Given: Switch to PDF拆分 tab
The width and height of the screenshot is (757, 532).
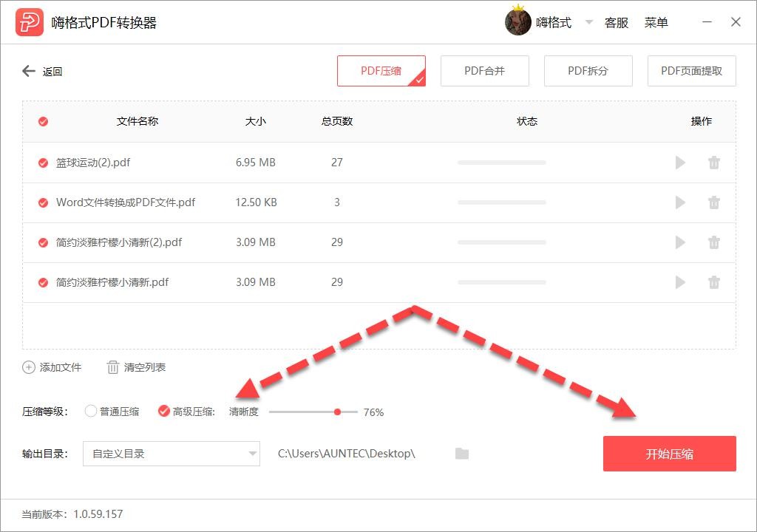Looking at the screenshot, I should tap(588, 71).
